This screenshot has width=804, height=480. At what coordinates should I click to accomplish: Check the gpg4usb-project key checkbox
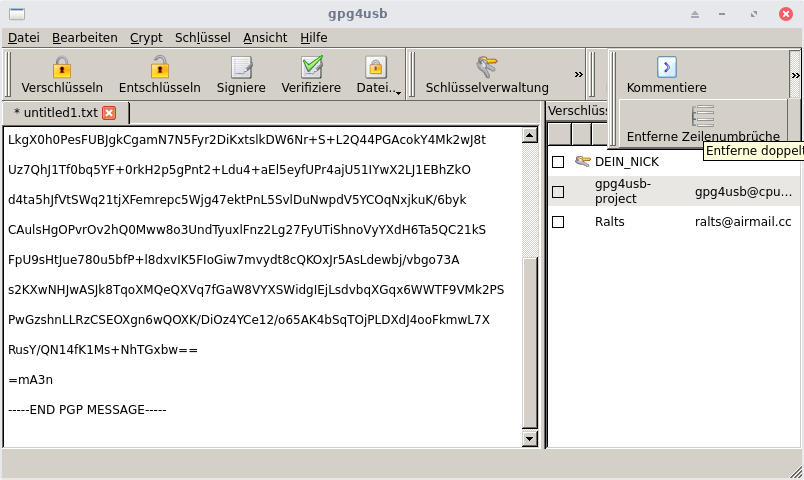[558, 192]
